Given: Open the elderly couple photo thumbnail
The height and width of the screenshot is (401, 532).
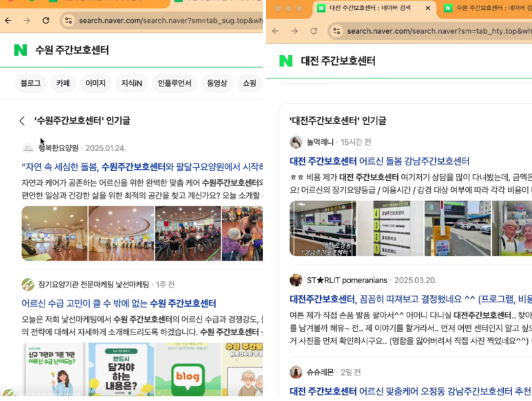Looking at the screenshot, I should pyautogui.click(x=512, y=228).
